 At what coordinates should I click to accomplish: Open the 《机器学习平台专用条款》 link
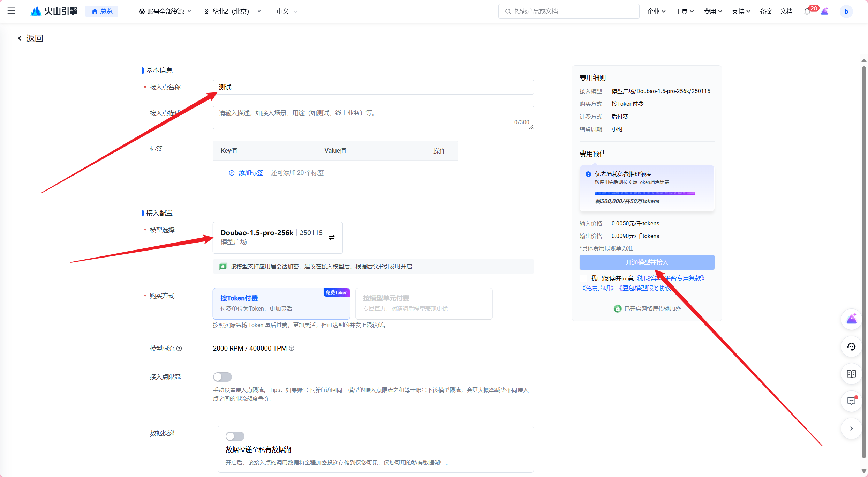pyautogui.click(x=670, y=278)
